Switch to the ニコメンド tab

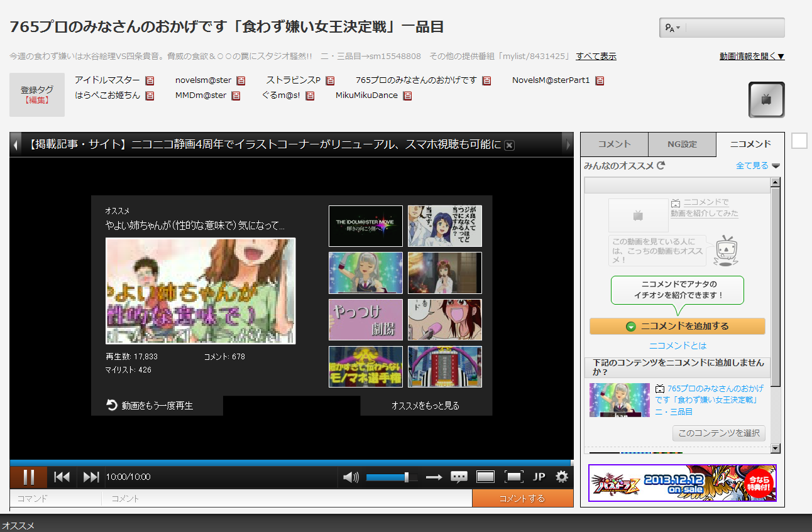click(750, 144)
